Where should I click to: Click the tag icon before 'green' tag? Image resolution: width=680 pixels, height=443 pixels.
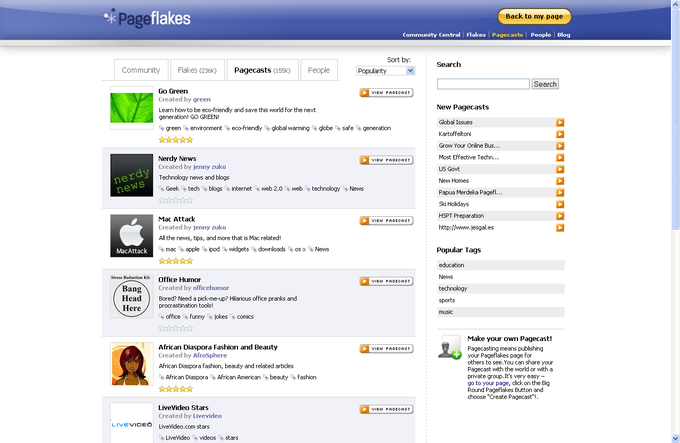tap(161, 128)
